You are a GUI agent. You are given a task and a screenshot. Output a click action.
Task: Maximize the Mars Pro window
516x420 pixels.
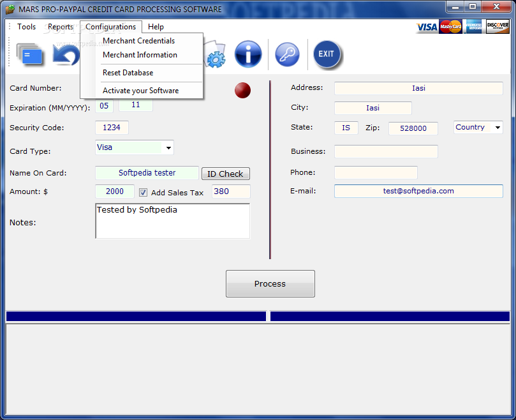473,6
